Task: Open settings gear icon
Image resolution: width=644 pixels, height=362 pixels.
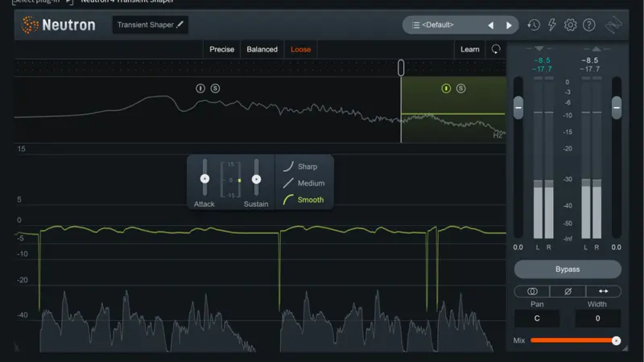Action: tap(570, 25)
